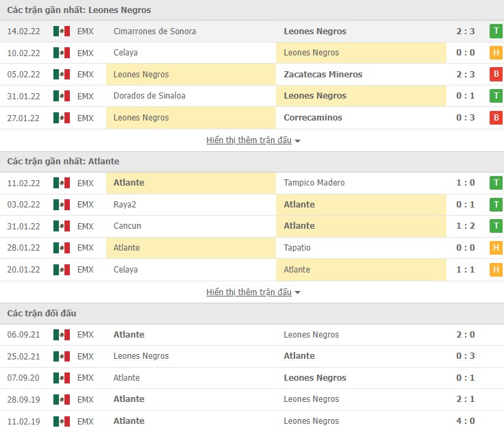Click the Mexico flag on the 06.09.21 row
This screenshot has width=504, height=430.
62,335
